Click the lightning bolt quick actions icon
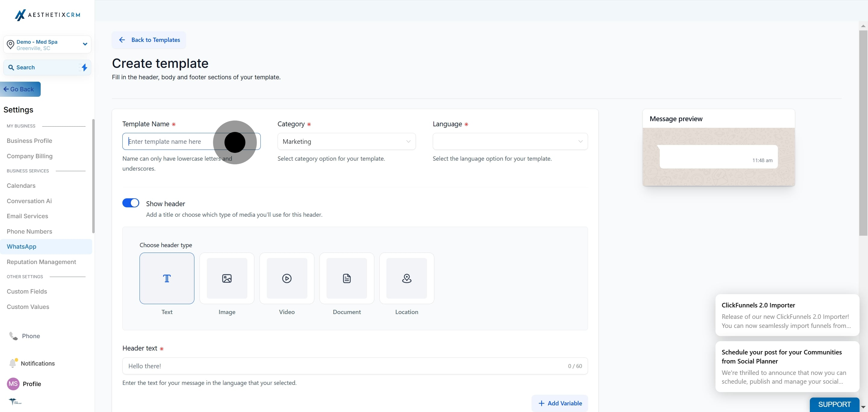Screen dimensions: 868x412 [84, 68]
